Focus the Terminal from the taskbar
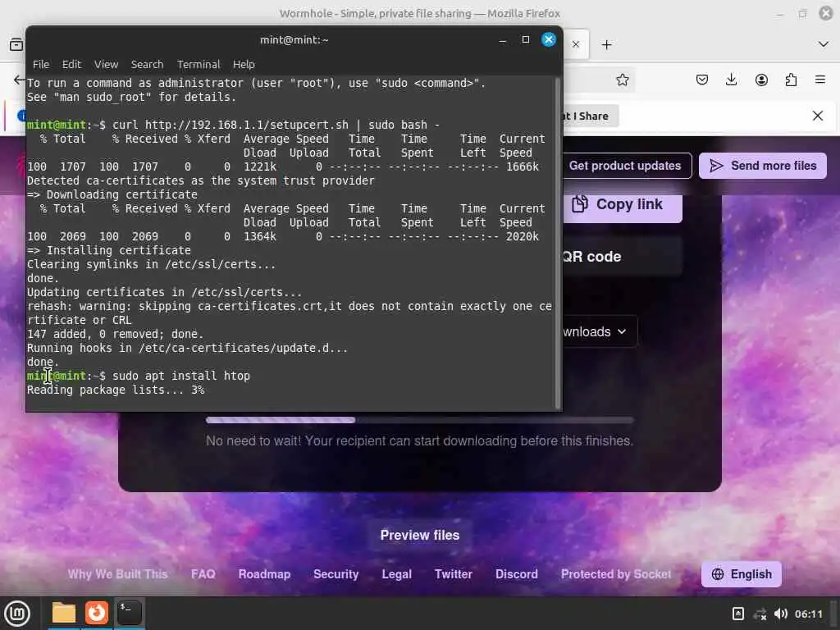Image resolution: width=840 pixels, height=630 pixels. click(x=129, y=613)
